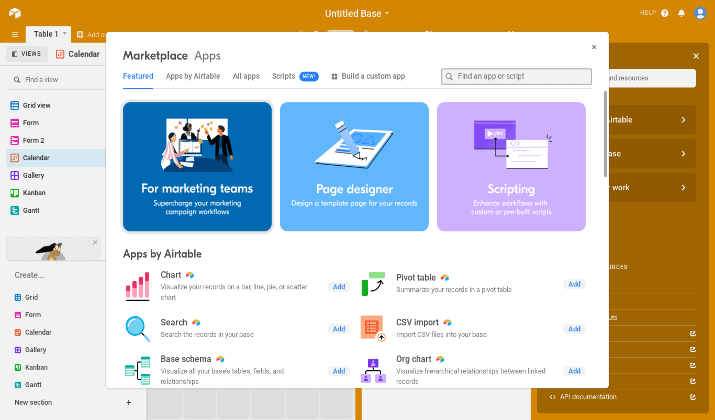Open the user account avatar
The height and width of the screenshot is (420, 715).
pos(700,13)
